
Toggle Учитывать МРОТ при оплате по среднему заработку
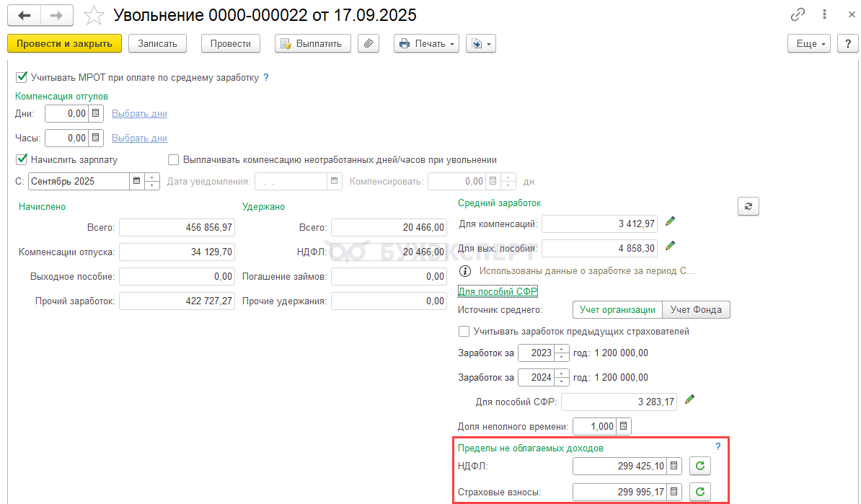(22, 77)
